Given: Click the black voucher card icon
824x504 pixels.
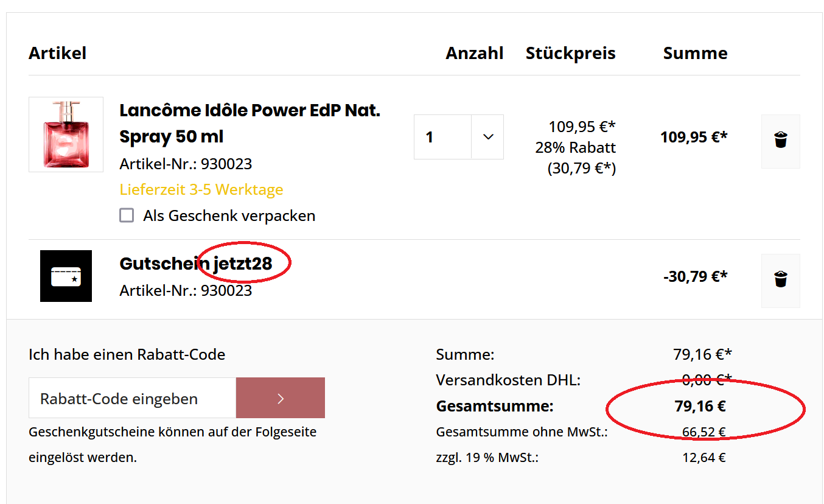Looking at the screenshot, I should point(66,276).
